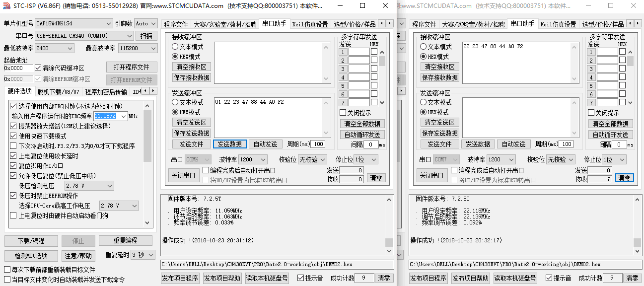644x286 pixels.
Task: Open 程序文件 tab in COM6 window
Action: (x=176, y=24)
